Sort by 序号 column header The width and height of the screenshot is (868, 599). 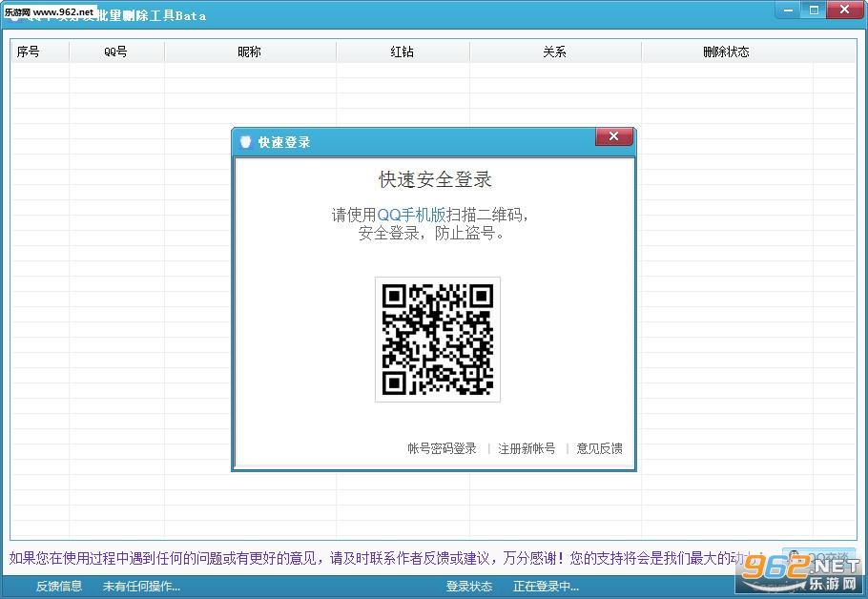click(x=40, y=52)
